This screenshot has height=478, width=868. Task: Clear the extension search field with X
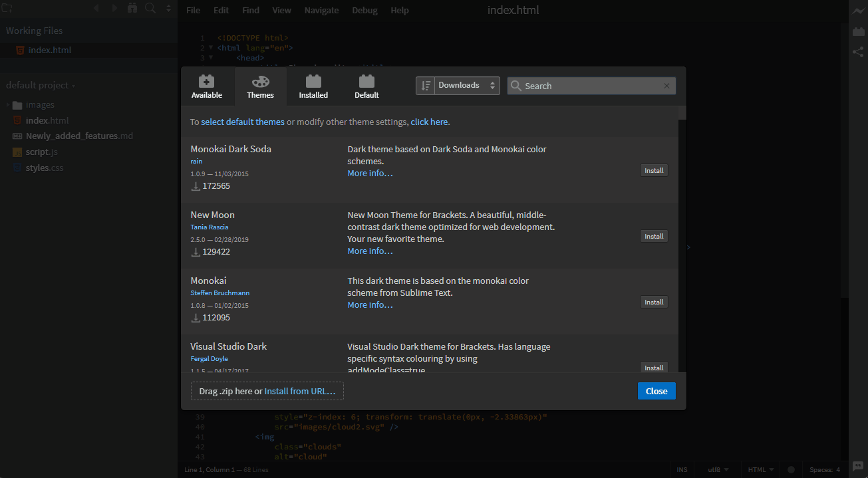666,86
